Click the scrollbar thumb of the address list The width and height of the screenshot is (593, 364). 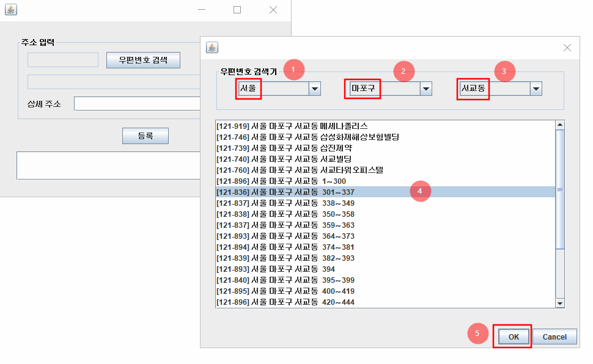pyautogui.click(x=560, y=189)
